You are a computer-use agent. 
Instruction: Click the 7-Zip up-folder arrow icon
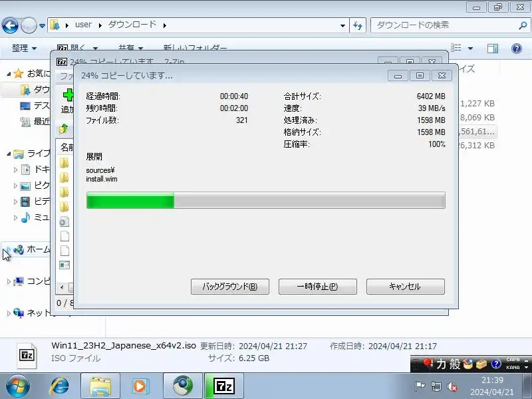(x=64, y=129)
